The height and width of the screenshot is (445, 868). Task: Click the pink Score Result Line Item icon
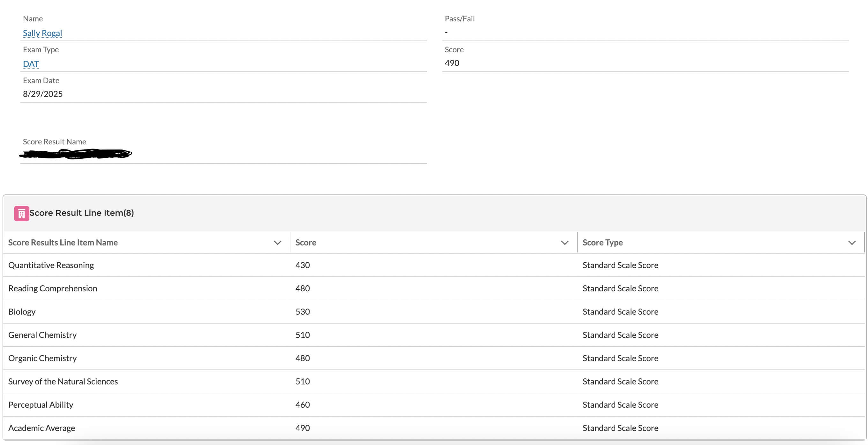pyautogui.click(x=21, y=213)
